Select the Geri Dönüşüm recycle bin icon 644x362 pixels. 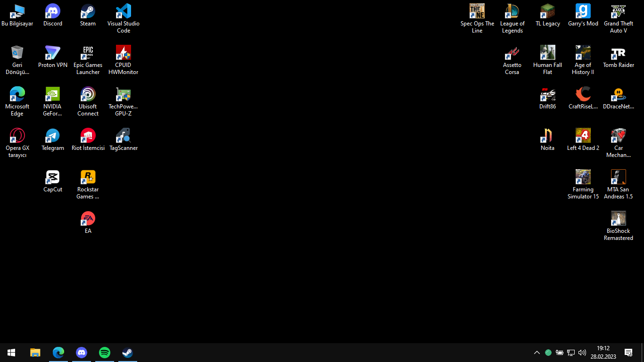17,60
